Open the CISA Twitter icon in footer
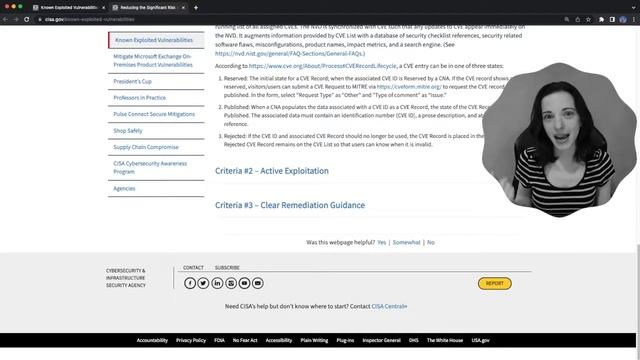 coord(203,283)
